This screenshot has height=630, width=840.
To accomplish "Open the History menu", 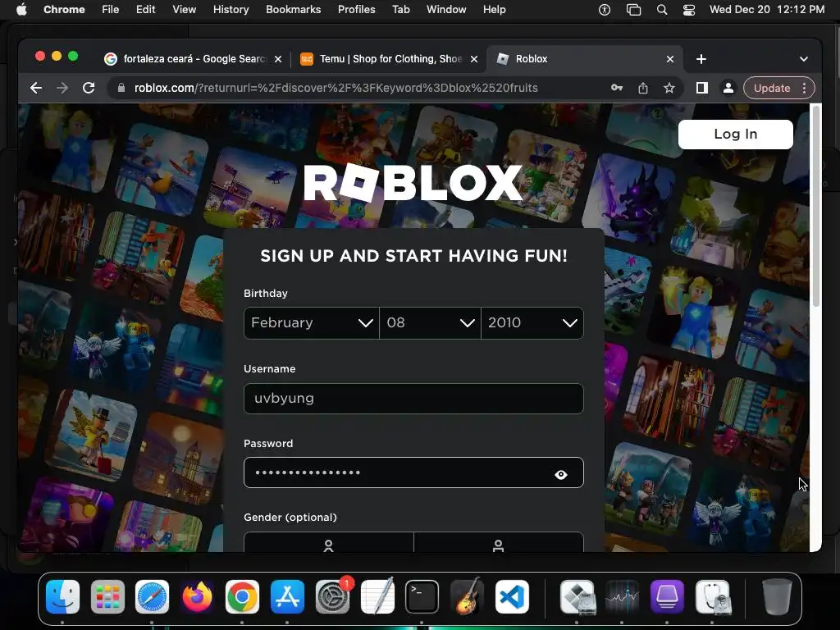I will (231, 10).
